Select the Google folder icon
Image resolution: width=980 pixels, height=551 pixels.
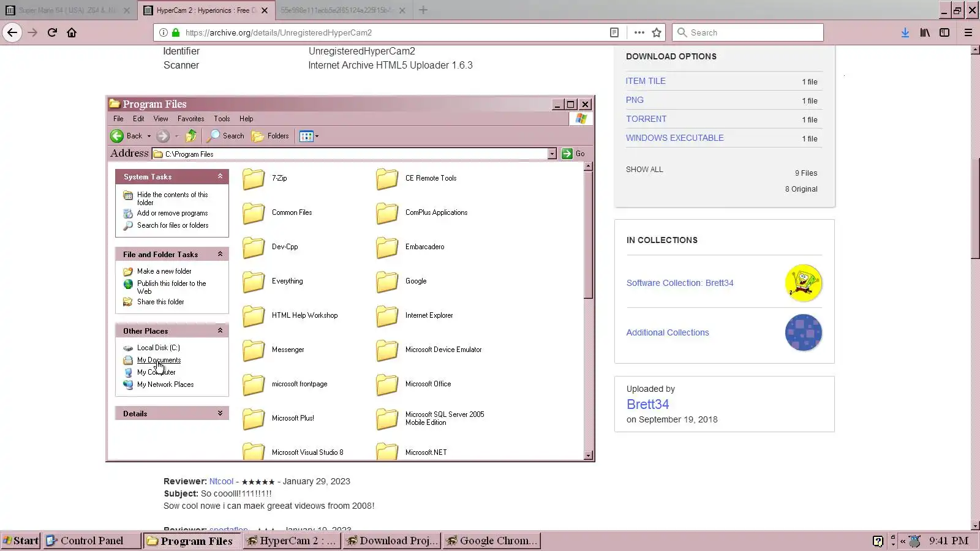tap(387, 282)
